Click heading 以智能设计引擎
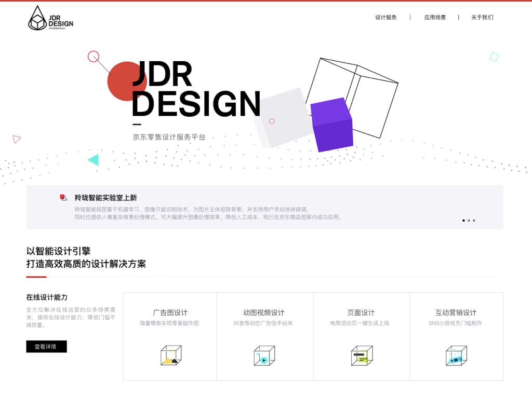This screenshot has height=397, width=532. [58, 251]
